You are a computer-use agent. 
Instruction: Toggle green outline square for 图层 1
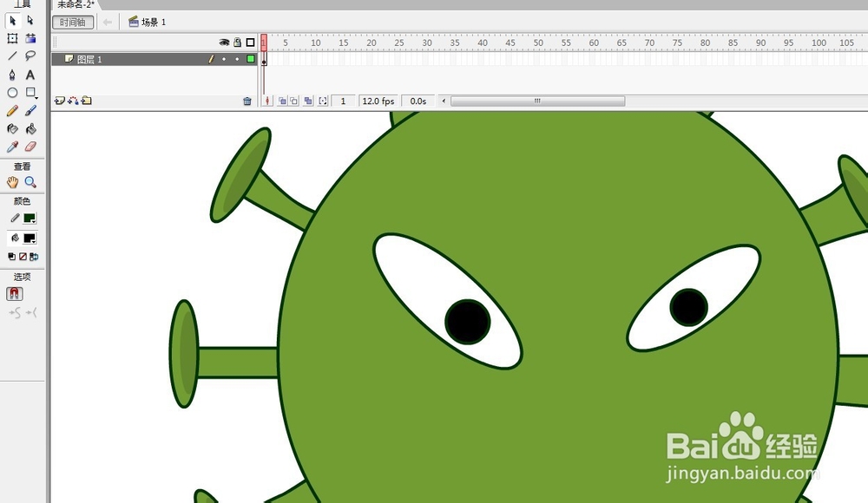[x=251, y=59]
